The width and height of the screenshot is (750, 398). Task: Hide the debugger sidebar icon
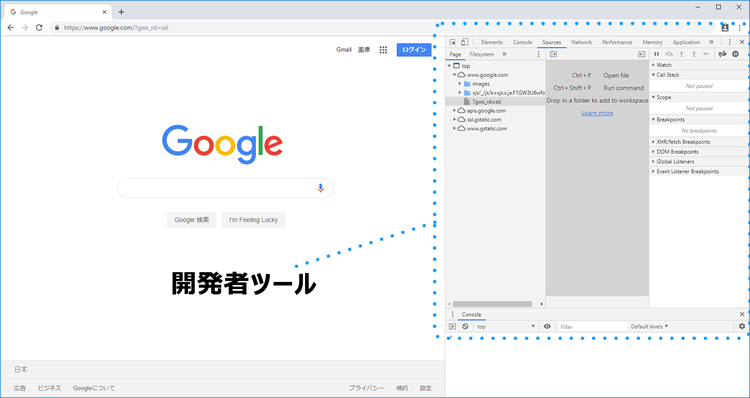642,54
